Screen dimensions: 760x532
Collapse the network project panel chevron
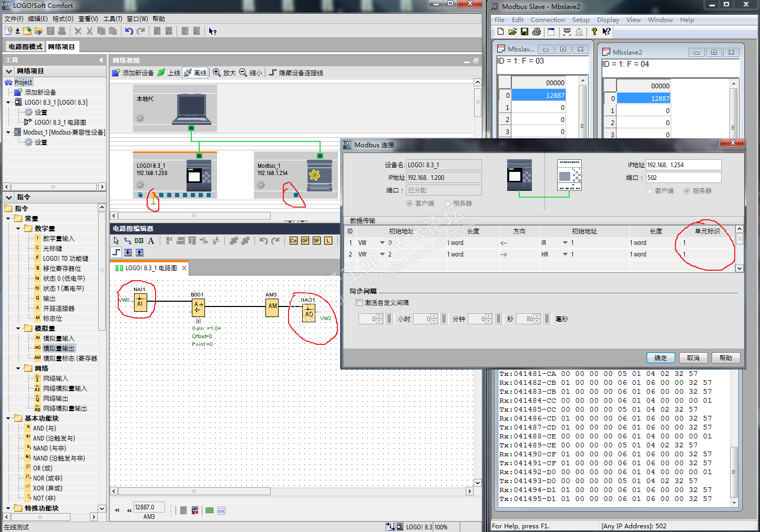click(9, 71)
